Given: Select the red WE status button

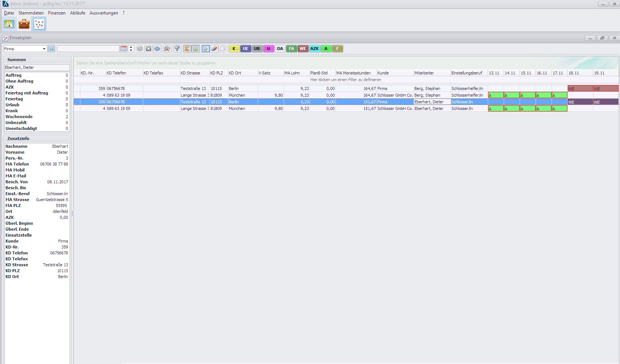Looking at the screenshot, I should (x=303, y=49).
